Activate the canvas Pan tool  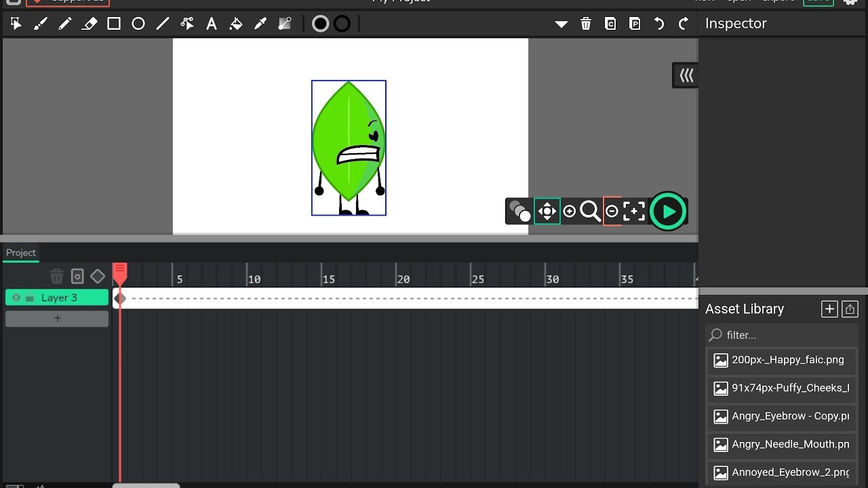(x=547, y=211)
